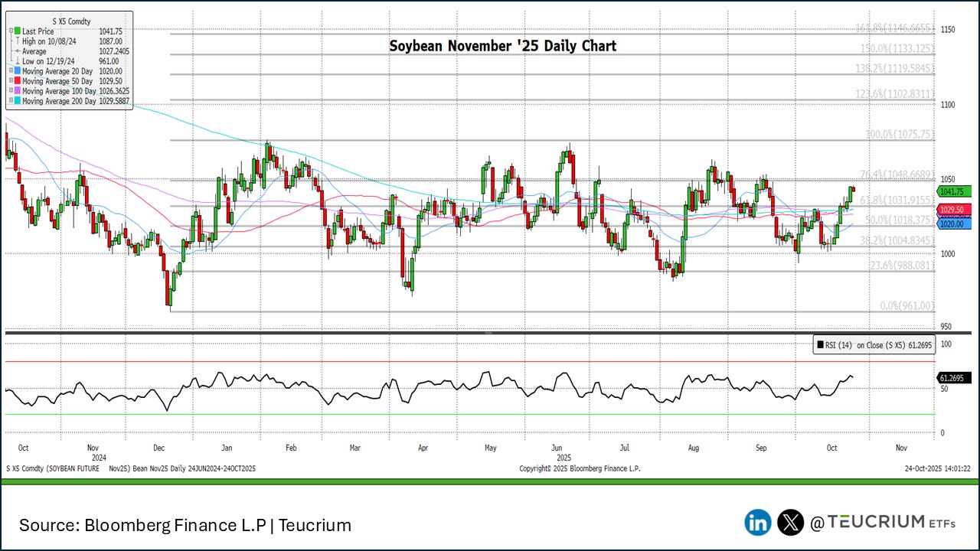Click the red 50 Day average swatch
Image resolution: width=980 pixels, height=551 pixels.
click(18, 81)
